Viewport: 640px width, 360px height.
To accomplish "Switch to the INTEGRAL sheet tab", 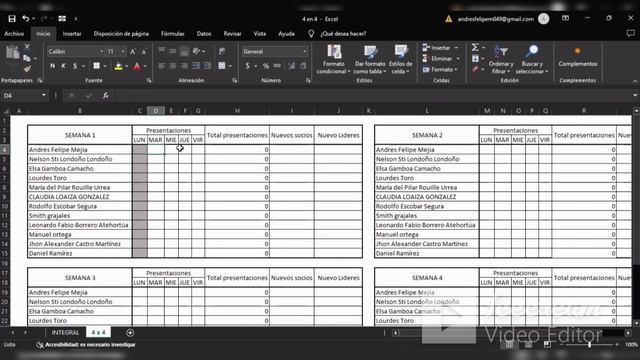I will click(x=65, y=333).
